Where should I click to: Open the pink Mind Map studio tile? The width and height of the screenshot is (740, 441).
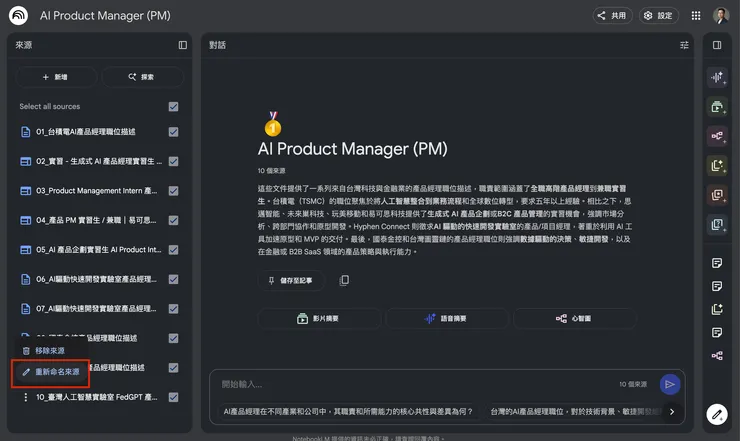(x=717, y=136)
